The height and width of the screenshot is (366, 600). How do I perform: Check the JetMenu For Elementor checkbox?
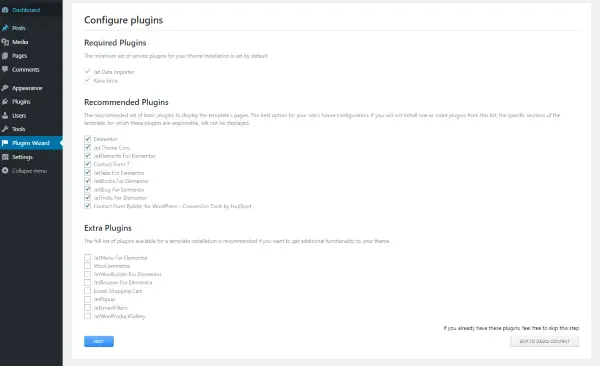(x=88, y=258)
